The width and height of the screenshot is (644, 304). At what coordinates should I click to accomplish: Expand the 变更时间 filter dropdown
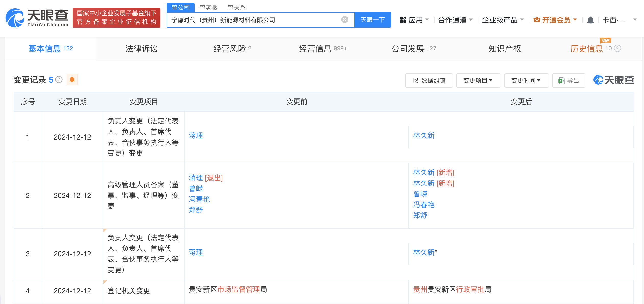[x=526, y=81]
